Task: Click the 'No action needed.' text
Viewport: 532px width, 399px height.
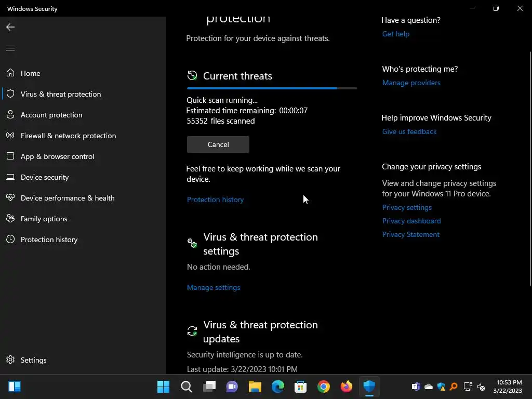Action: [219, 267]
